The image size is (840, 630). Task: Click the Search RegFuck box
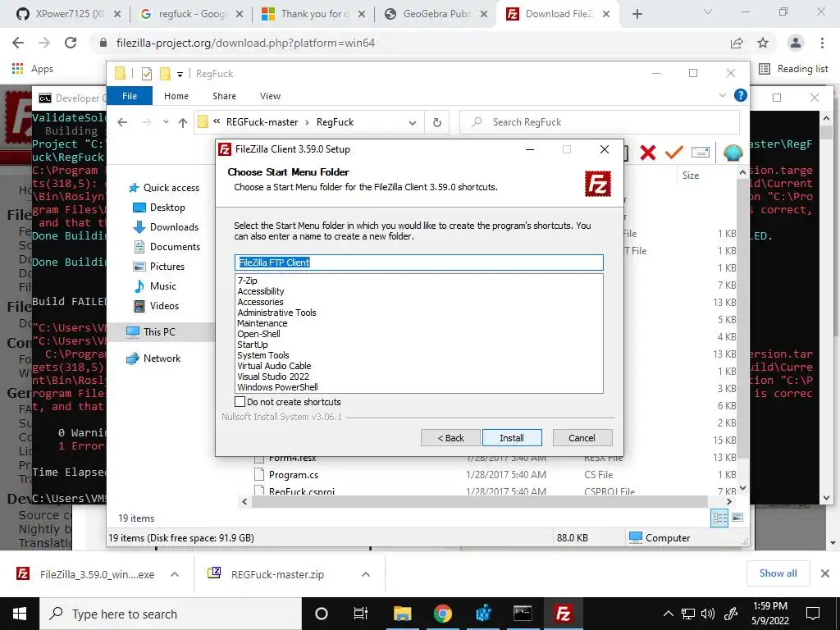pos(600,122)
